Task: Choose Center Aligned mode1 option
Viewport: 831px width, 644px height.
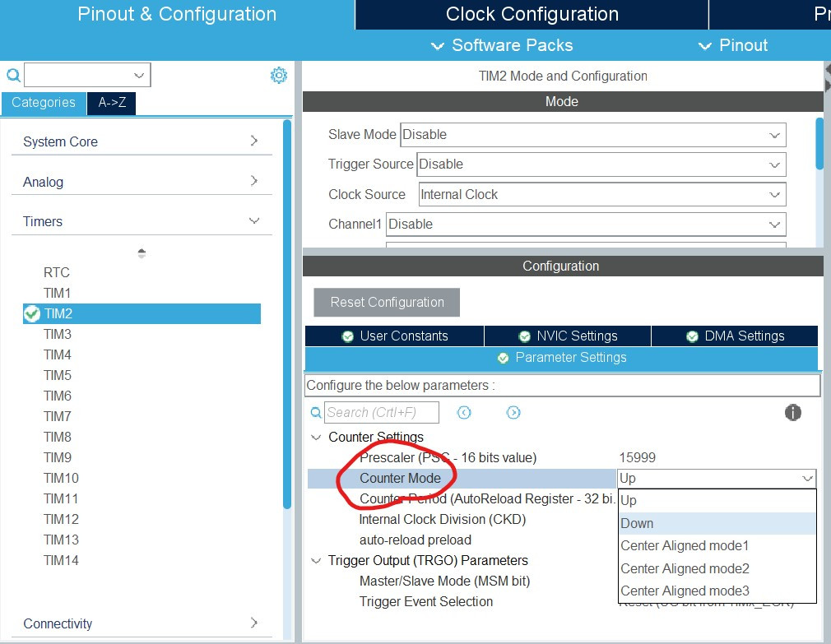Action: (717, 546)
